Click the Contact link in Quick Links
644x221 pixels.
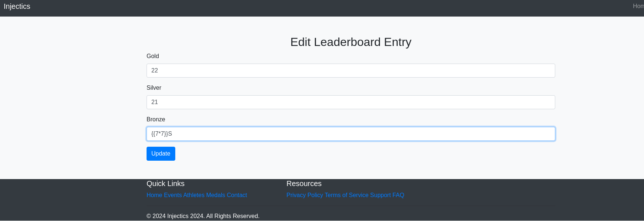[237, 195]
